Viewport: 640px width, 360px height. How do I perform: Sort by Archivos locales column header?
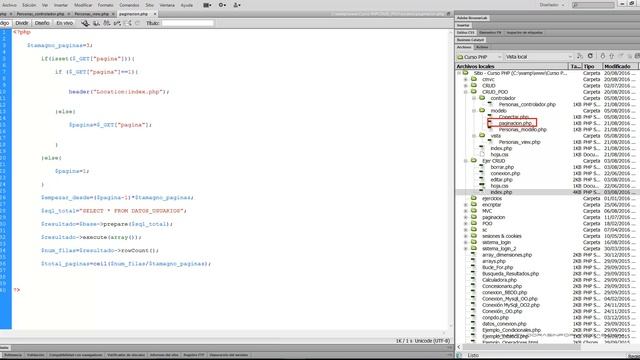pyautogui.click(x=512, y=66)
